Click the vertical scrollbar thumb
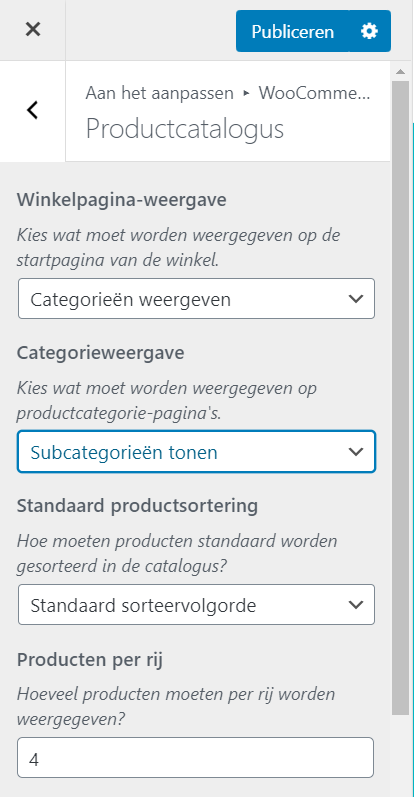The height and width of the screenshot is (797, 414). point(400,397)
